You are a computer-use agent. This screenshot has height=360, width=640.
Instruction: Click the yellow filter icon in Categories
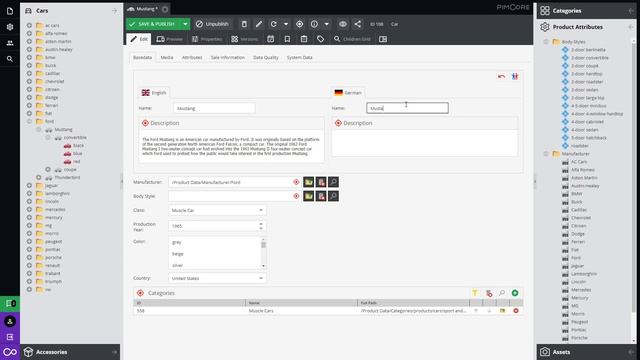point(475,293)
